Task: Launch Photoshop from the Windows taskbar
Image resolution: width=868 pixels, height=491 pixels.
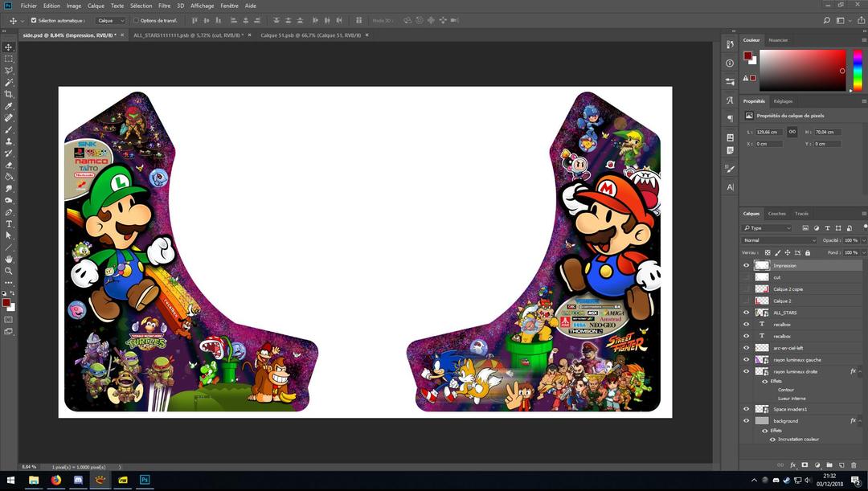Action: (x=145, y=480)
